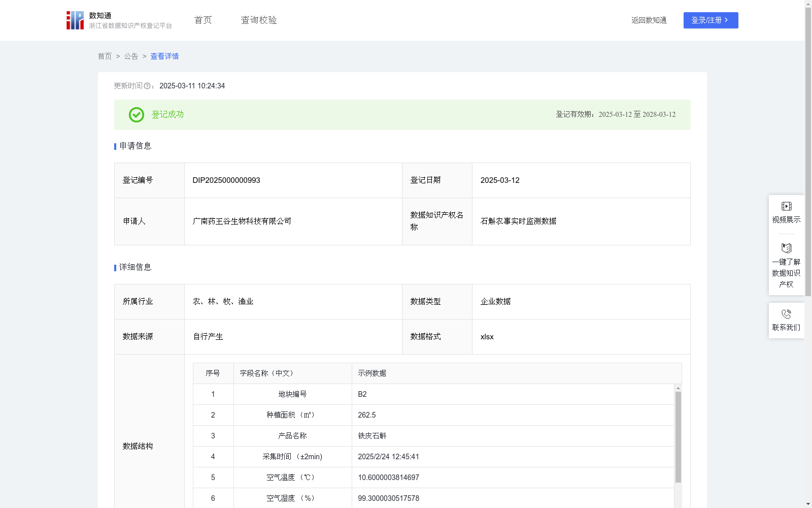The width and height of the screenshot is (812, 508).
Task: Go to 返回数知通 link
Action: [x=649, y=20]
